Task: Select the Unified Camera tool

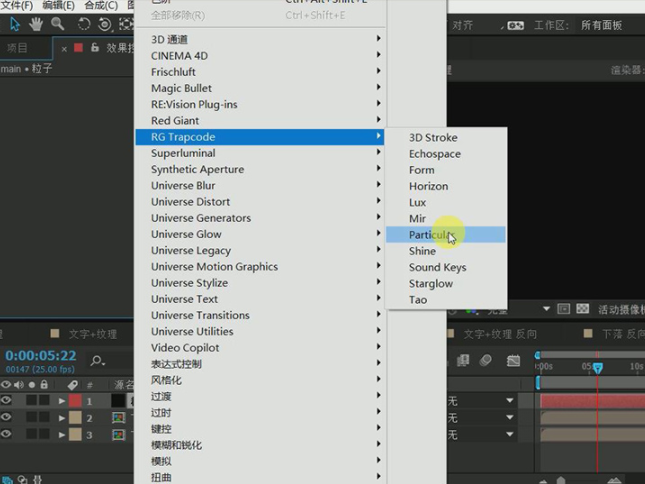Action: [105, 24]
